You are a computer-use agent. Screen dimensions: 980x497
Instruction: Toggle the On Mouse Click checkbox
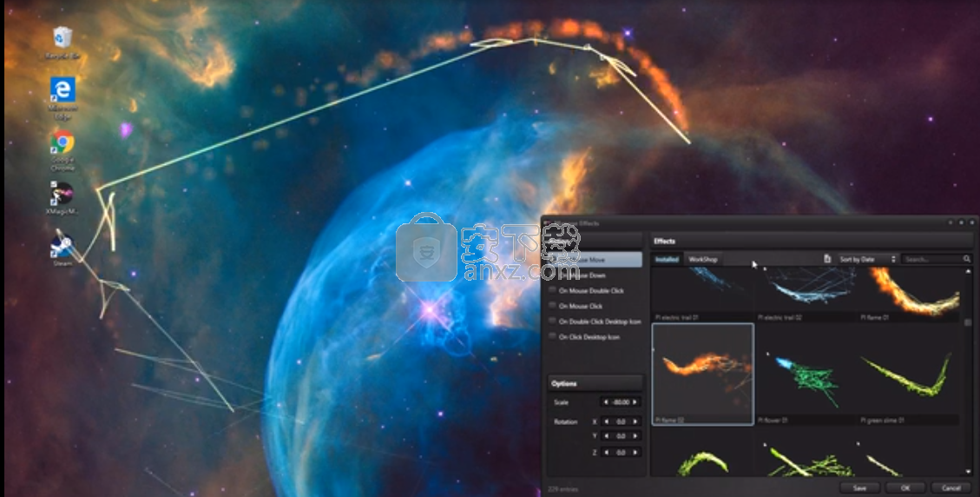point(552,306)
